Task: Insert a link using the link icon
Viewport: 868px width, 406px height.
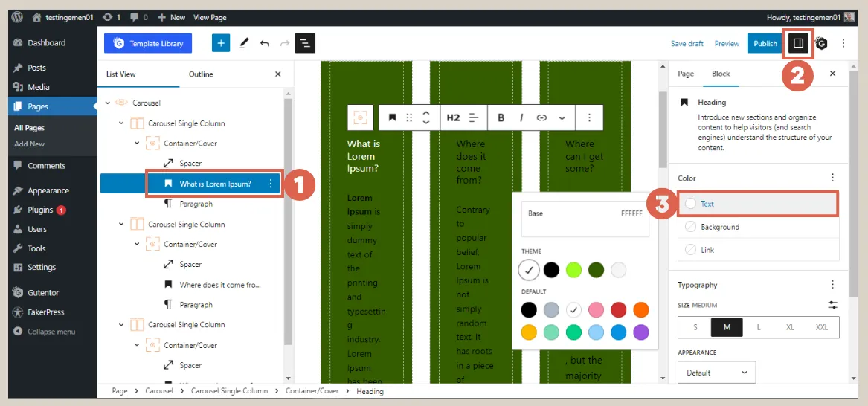Action: 541,117
